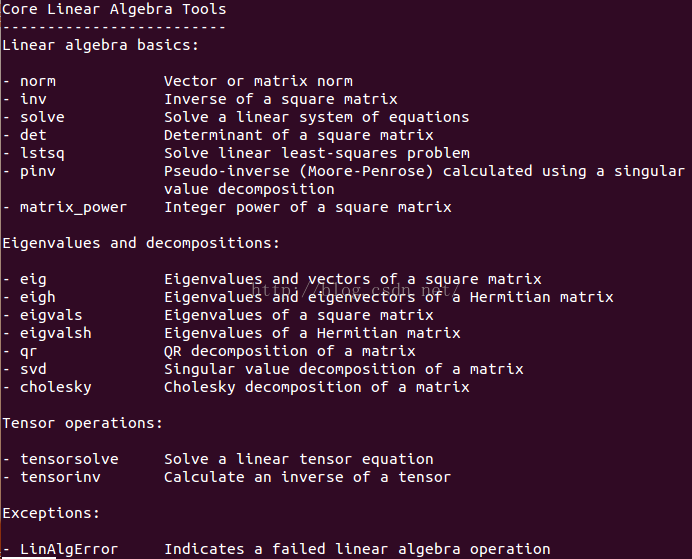Screen dimensions: 692x559
Task: Select the 'eigvalsh' entry
Action: point(56,334)
